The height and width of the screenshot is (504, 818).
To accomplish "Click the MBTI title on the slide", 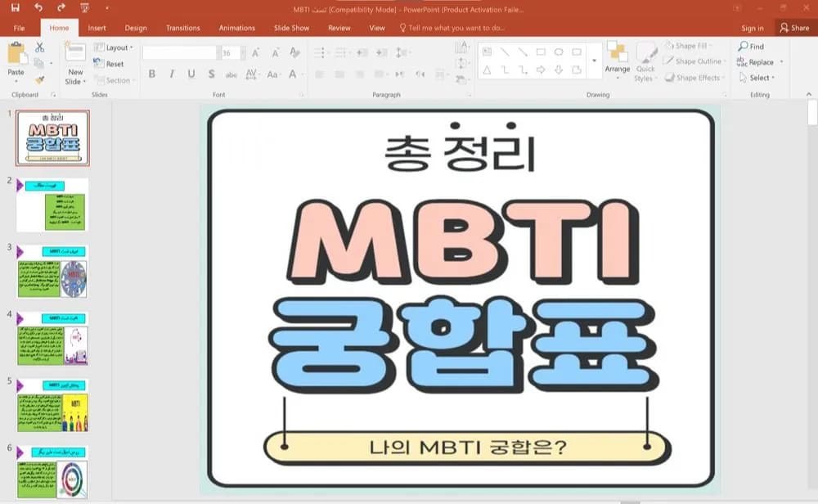I will (463, 244).
